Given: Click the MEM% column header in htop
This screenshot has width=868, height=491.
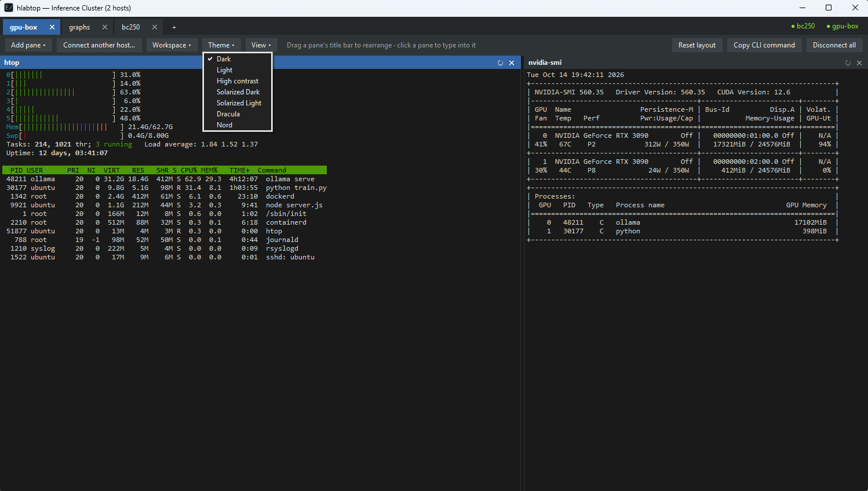Looking at the screenshot, I should pos(209,170).
